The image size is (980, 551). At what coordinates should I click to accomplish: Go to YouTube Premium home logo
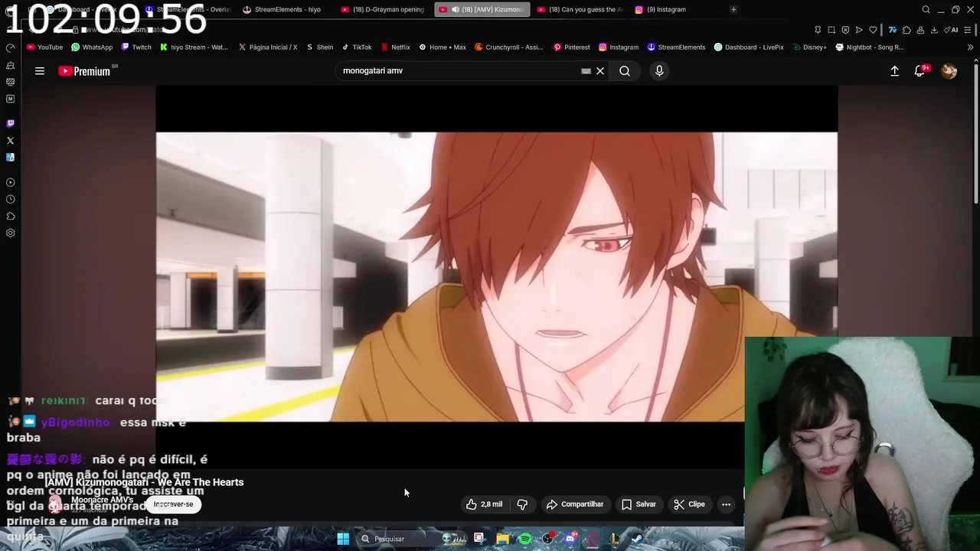pos(86,71)
